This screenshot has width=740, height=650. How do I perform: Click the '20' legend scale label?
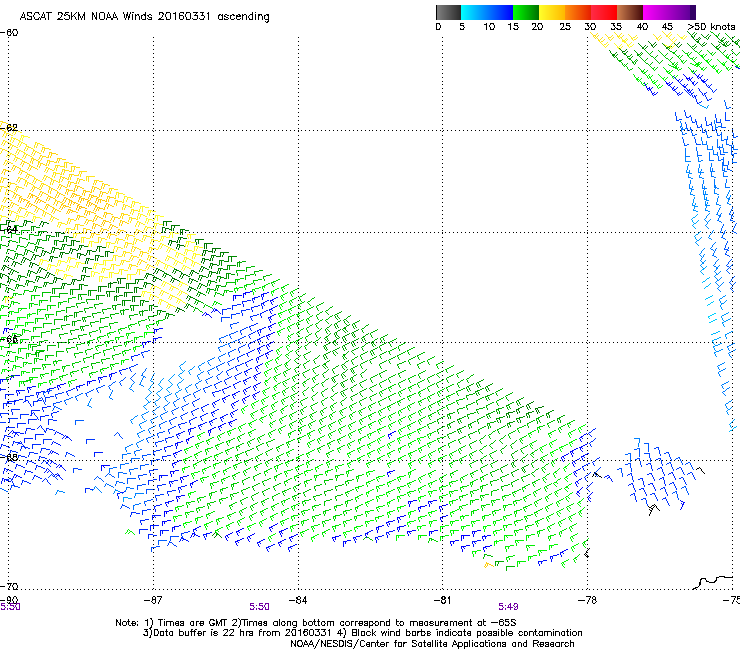coord(537,27)
